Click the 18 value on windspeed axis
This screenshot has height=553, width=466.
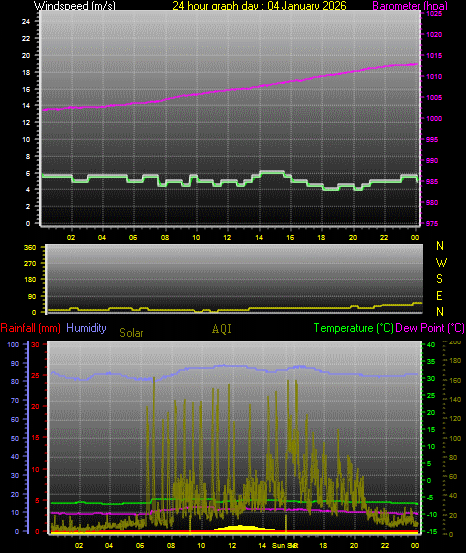tap(26, 72)
